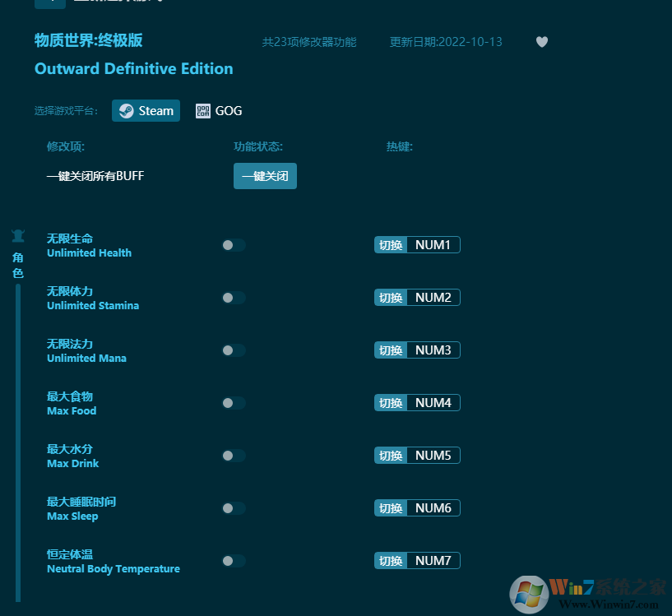672x616 pixels.
Task: Enable Max Food switch
Action: (234, 403)
